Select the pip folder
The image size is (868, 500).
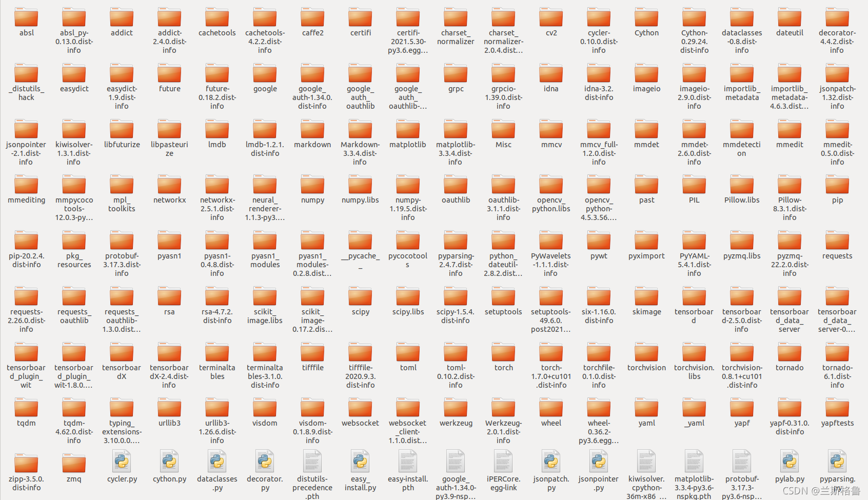tap(837, 185)
